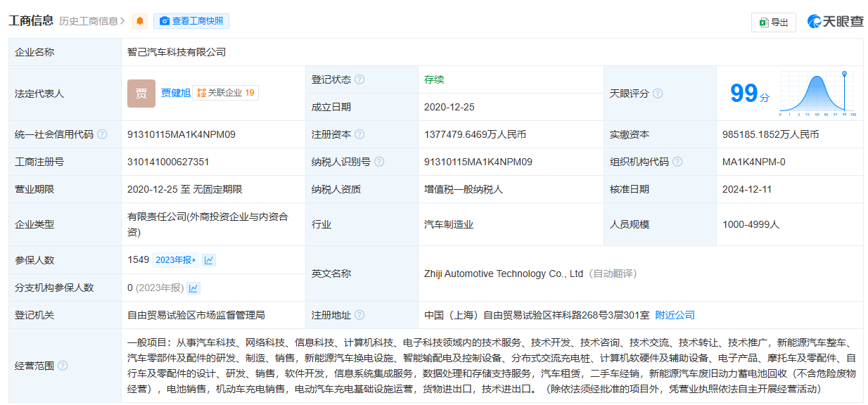Screen dimensions: 868x405
Task: Click help icon beside 注册地址
Action: click(359, 315)
